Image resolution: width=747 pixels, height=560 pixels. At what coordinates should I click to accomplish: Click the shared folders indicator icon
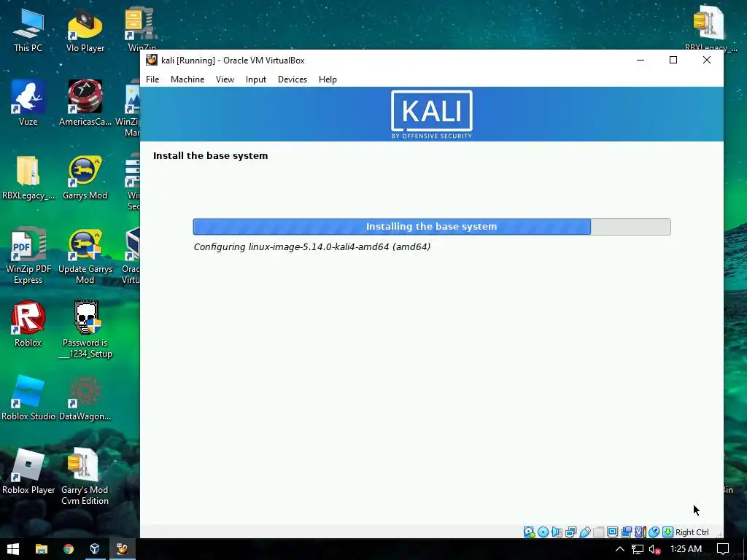tap(599, 532)
